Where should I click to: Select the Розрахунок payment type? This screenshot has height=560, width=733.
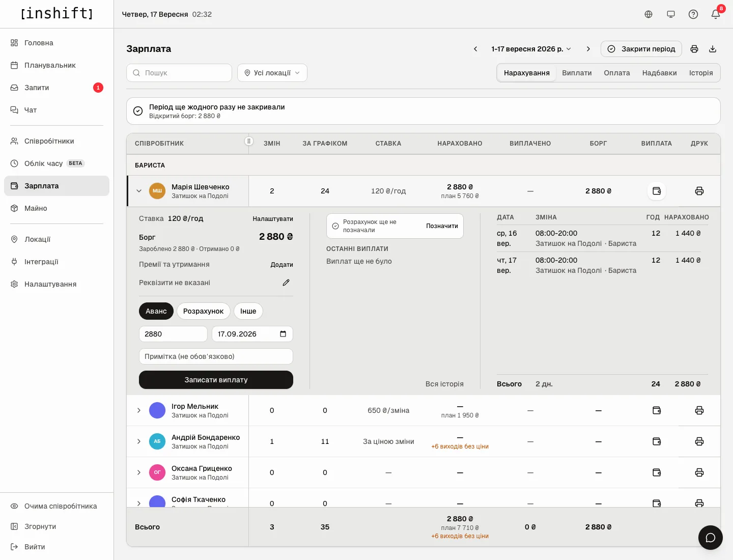[204, 311]
